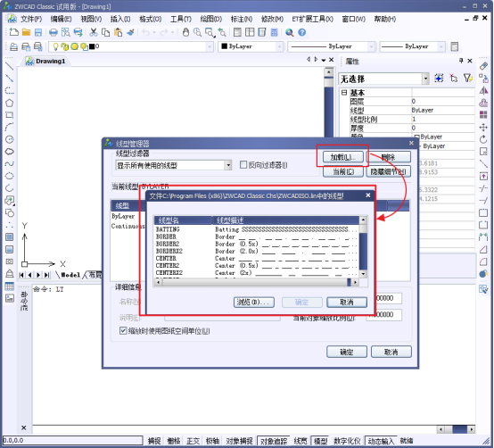
Task: Uncheck use paper space units for scaling
Action: [x=123, y=331]
